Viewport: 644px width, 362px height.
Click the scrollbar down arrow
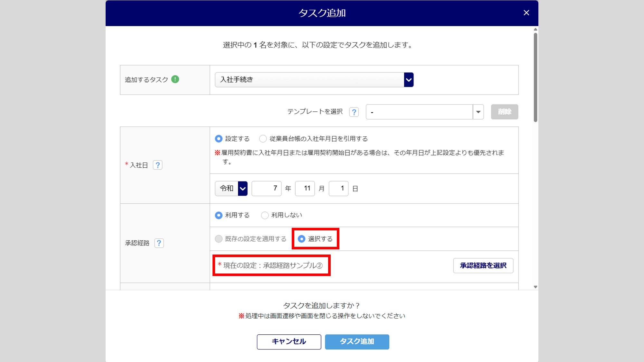tap(535, 287)
